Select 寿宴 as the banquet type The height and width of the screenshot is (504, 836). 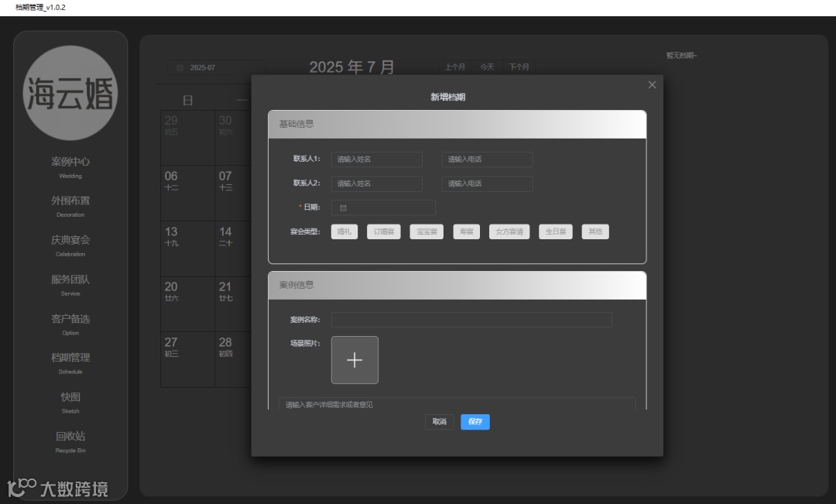[467, 231]
